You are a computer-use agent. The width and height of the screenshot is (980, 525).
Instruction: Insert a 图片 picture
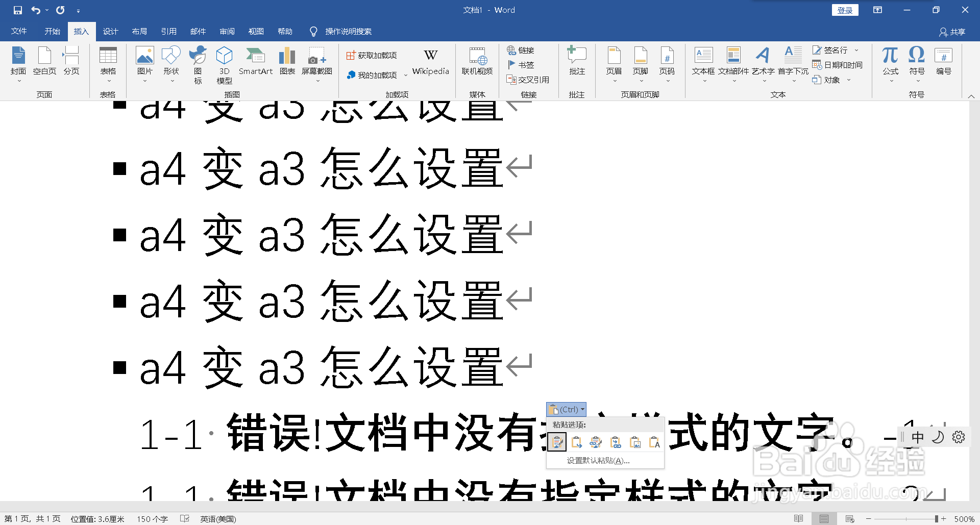[x=145, y=65]
